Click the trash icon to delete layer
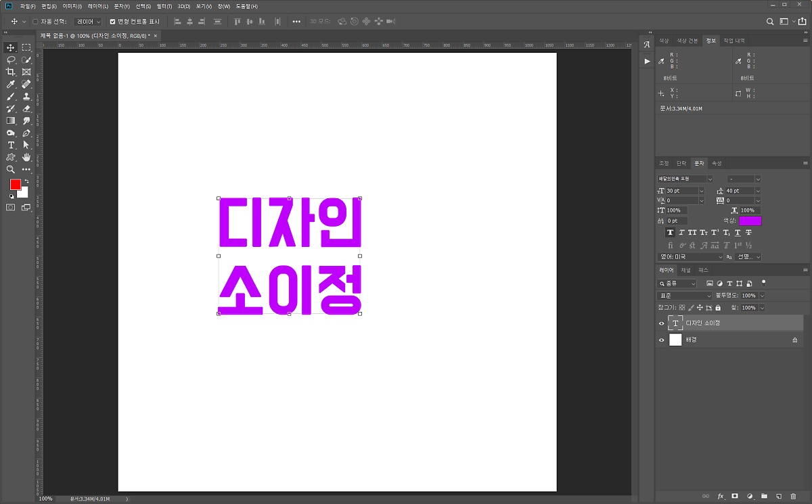Screen dimensions: 812x504 point(793,497)
